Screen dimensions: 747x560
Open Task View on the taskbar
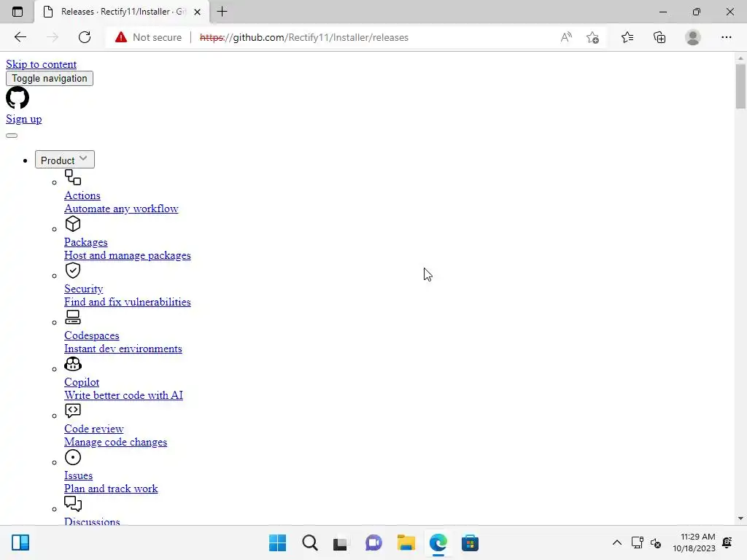[340, 542]
